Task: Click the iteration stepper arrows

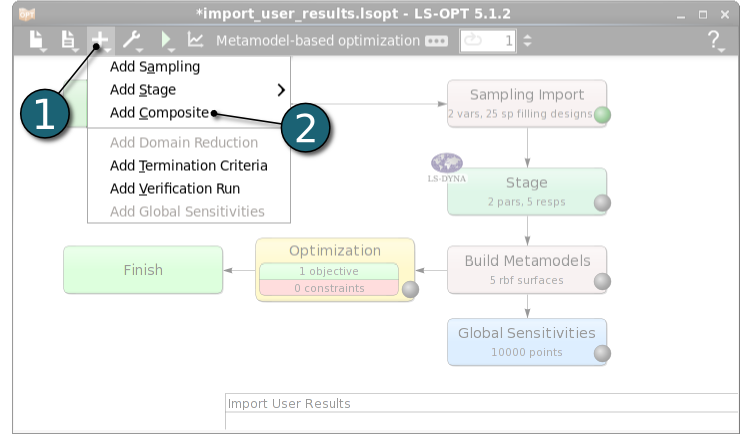Action: [x=527, y=41]
